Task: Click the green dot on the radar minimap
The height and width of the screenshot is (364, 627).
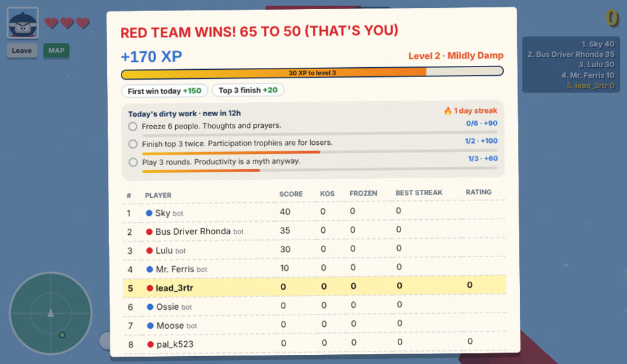Action: click(62, 335)
